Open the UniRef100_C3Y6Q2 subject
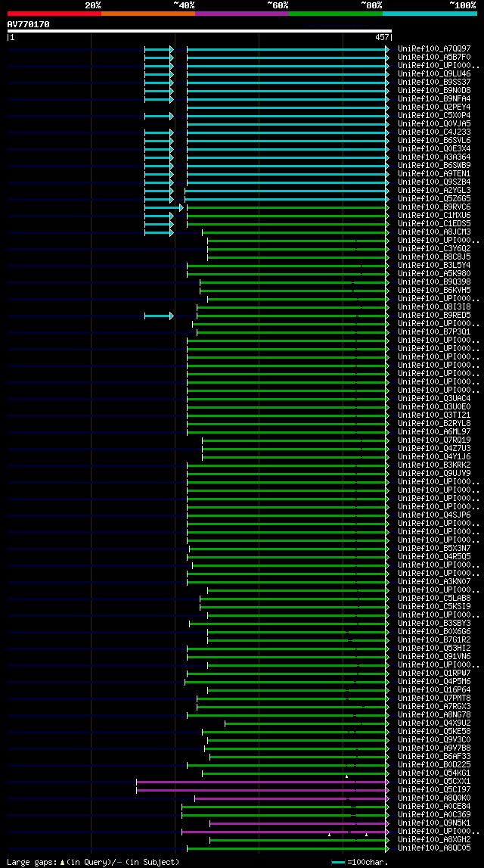Screen dimensions: 484x868 pos(434,248)
